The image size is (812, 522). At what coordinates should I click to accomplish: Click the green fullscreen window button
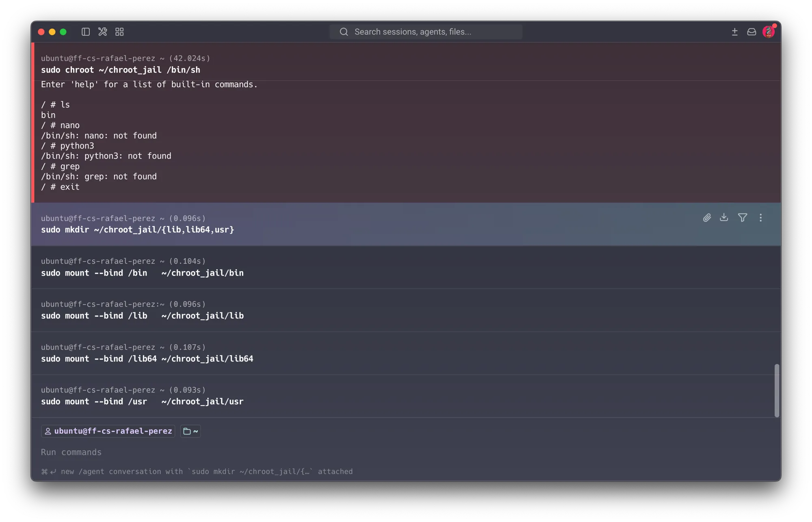(63, 32)
